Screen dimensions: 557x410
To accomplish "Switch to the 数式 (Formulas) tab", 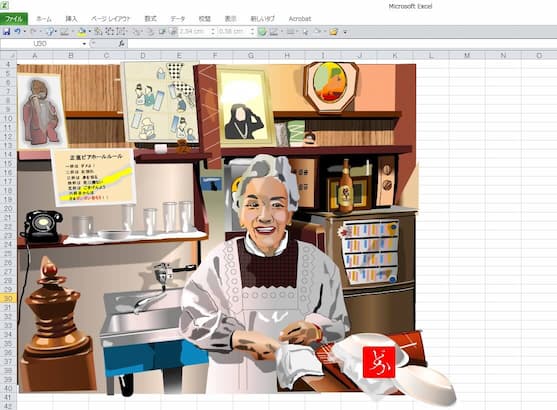I will click(x=151, y=19).
